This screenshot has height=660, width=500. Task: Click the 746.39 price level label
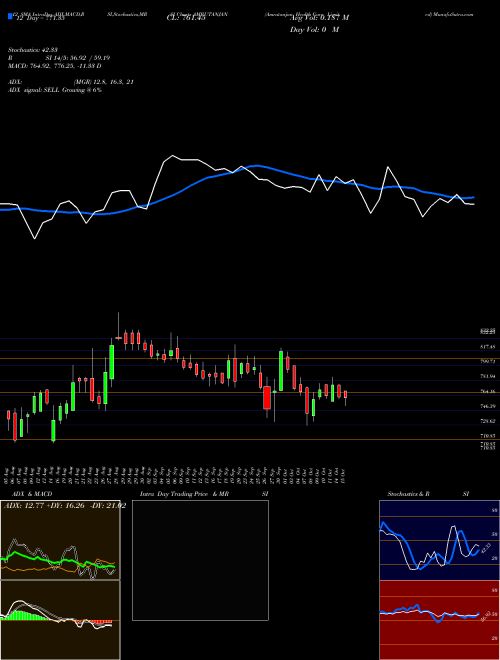click(487, 407)
